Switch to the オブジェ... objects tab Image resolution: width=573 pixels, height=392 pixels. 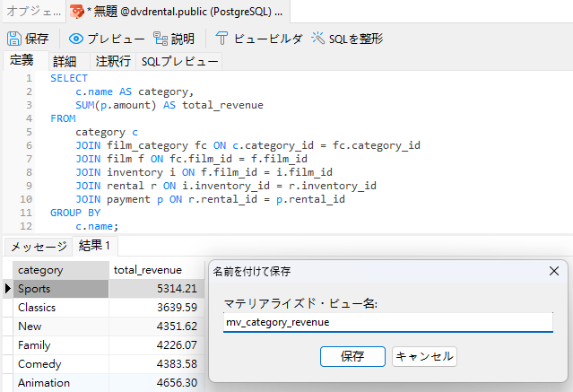(33, 12)
